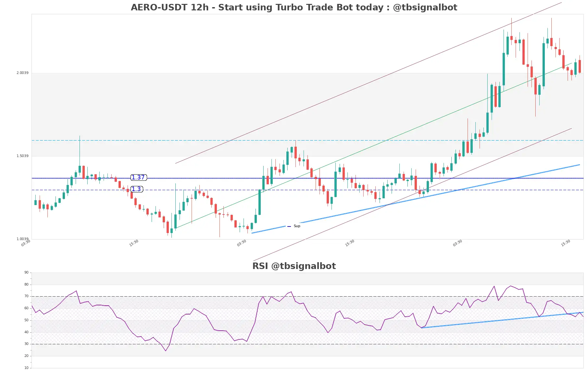Click the RSI 80 axis label

tap(26, 285)
